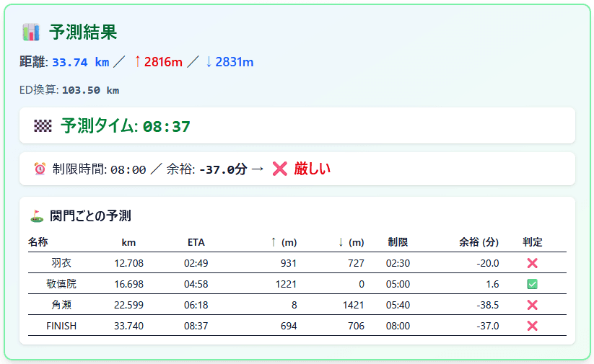Image resolution: width=594 pixels, height=364 pixels.
Task: Click the golf flag icon by 関門ごとの予測
Action: click(x=37, y=216)
